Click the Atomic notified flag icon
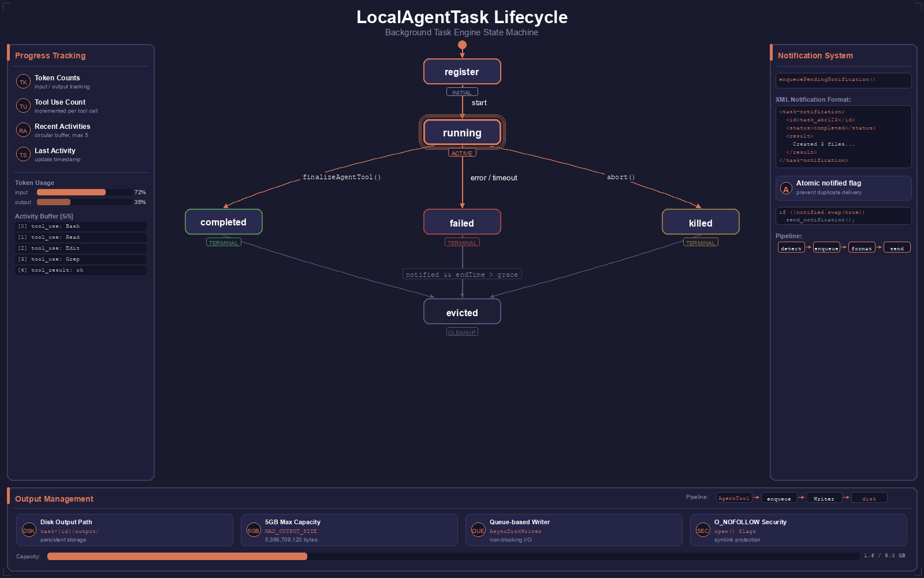Image resolution: width=924 pixels, height=578 pixels. coord(786,188)
